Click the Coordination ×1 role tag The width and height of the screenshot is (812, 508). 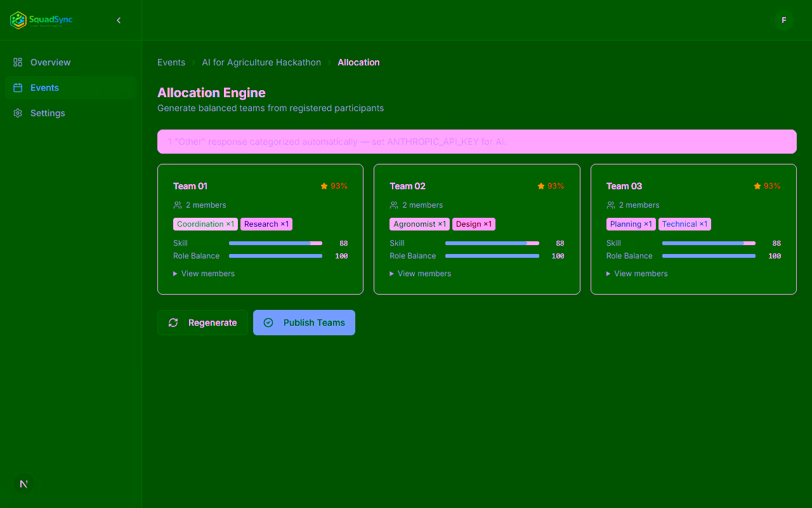click(x=206, y=224)
